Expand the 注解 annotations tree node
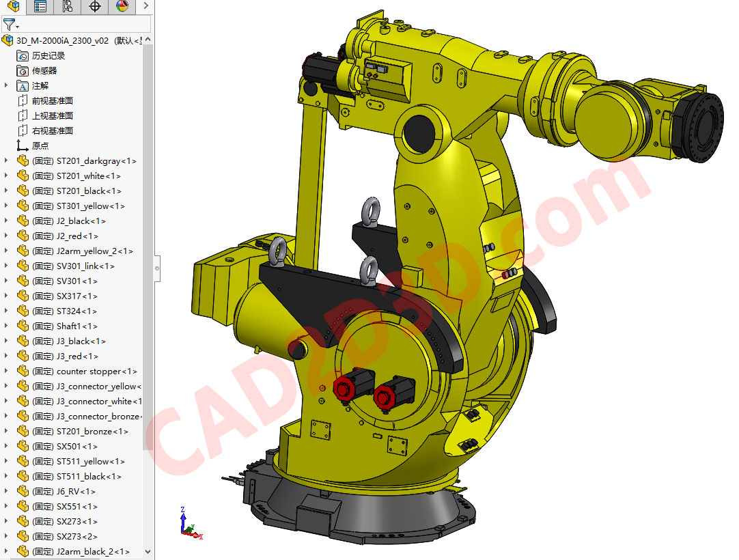Image resolution: width=739 pixels, height=560 pixels. [5, 85]
